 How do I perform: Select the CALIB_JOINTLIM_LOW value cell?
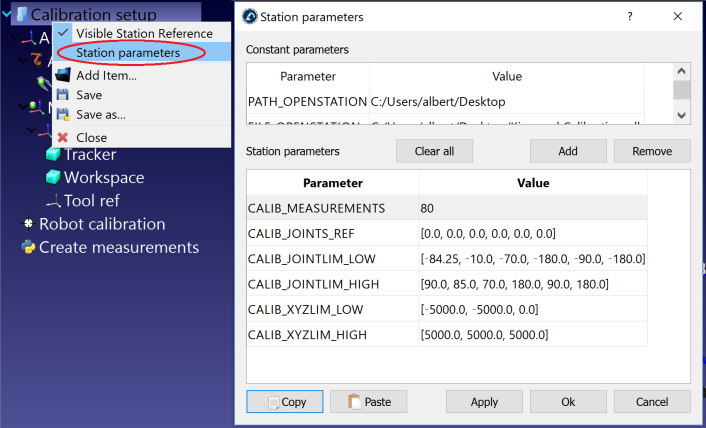[x=532, y=259]
